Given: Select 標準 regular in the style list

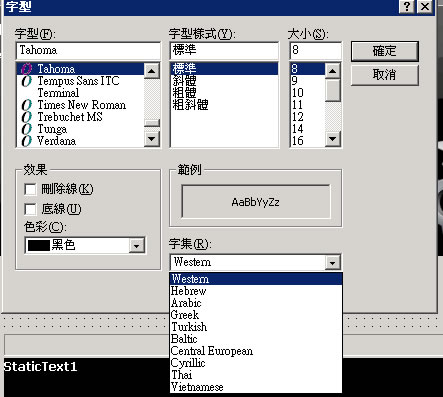Looking at the screenshot, I should point(224,69).
